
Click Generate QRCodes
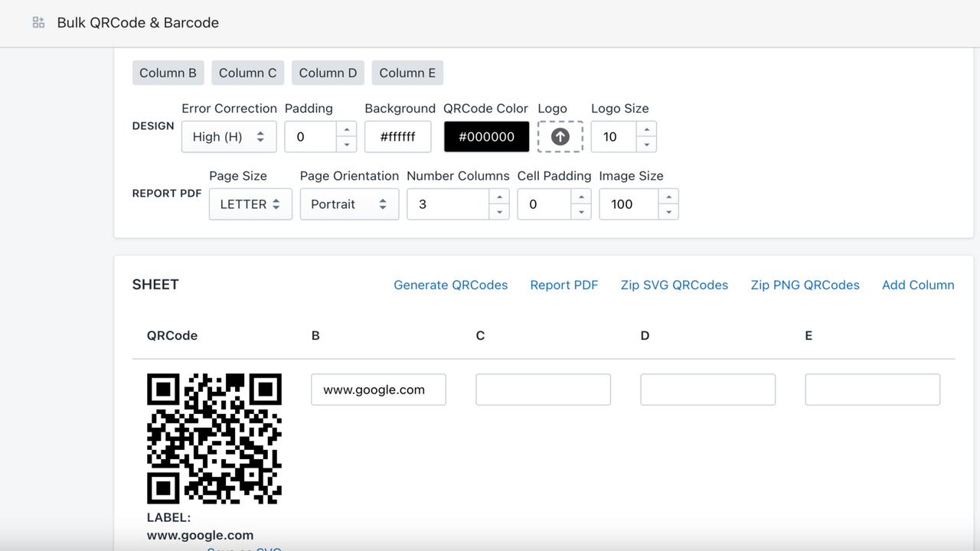click(x=450, y=284)
